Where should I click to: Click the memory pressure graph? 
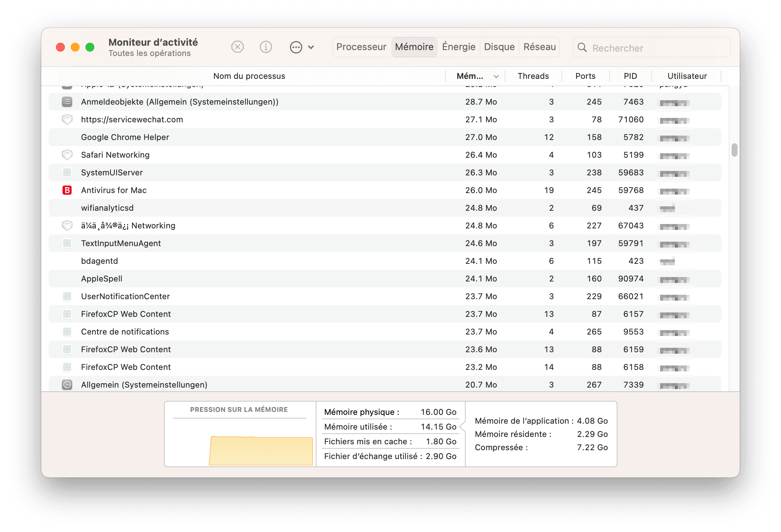coord(261,450)
